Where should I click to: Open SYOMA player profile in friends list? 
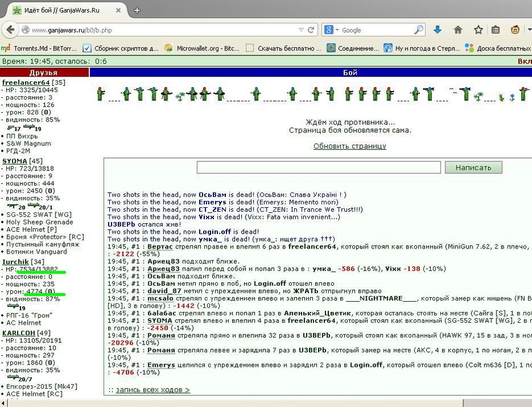point(15,161)
